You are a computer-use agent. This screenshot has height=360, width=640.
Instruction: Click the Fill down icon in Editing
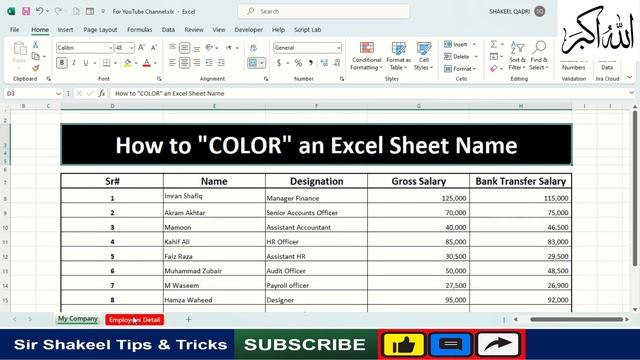point(494,56)
